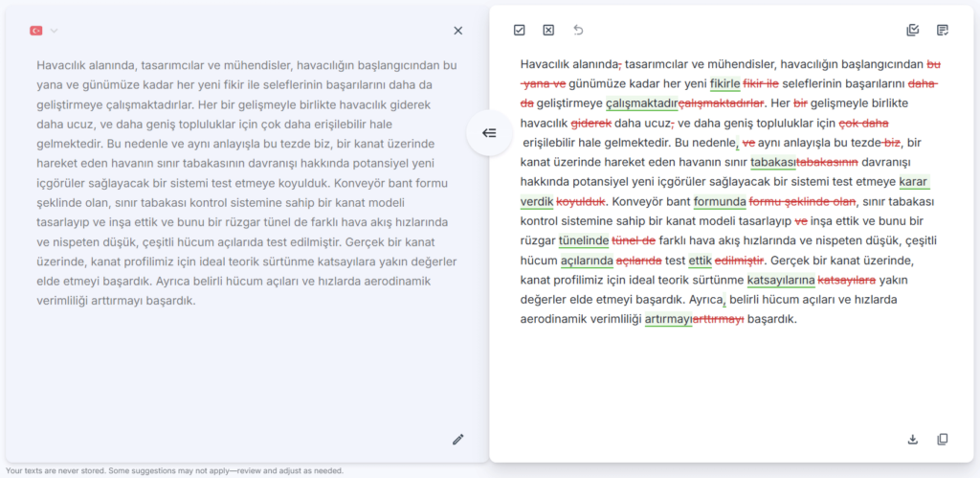Click the chevron next to the Turkish flag
Image resolution: width=980 pixels, height=478 pixels.
tap(55, 31)
